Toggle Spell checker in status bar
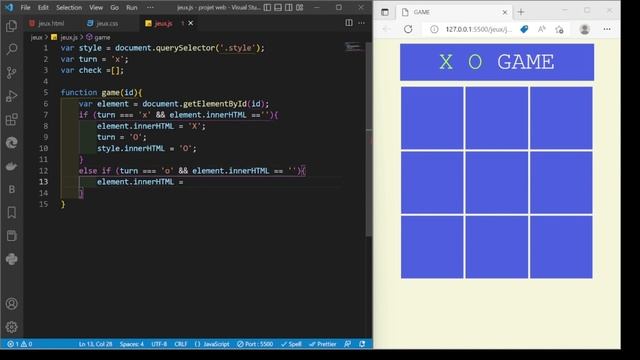Screen dimensions: 640x360 pos(291,344)
